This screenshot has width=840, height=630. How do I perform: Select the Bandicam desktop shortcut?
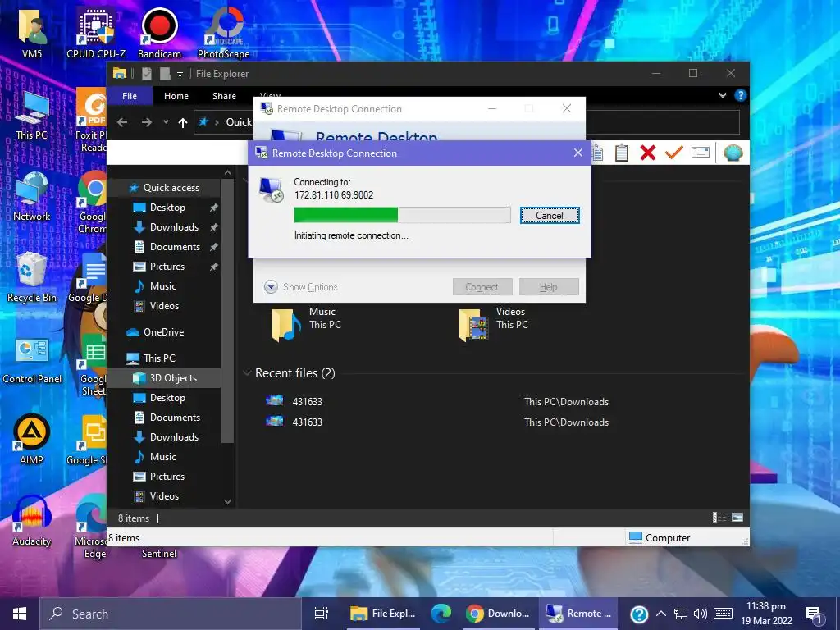(159, 33)
